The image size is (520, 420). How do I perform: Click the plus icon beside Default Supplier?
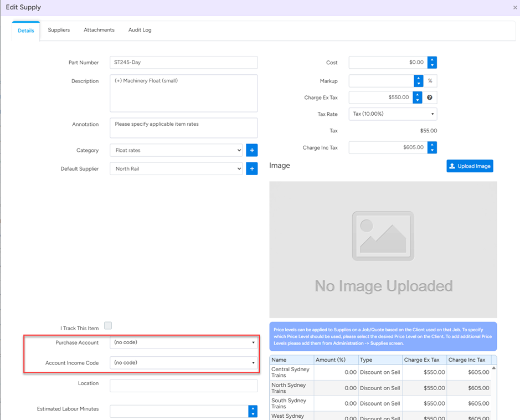pyautogui.click(x=251, y=168)
